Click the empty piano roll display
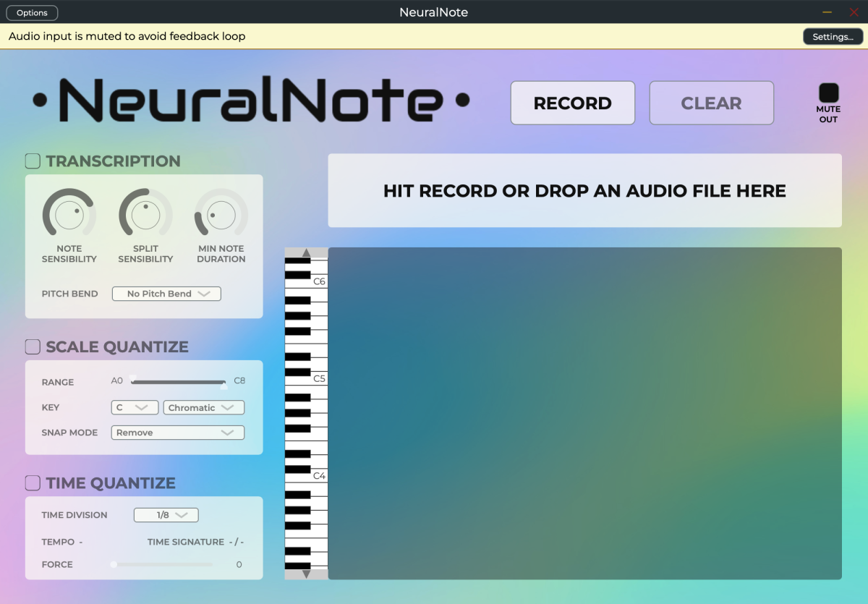868x604 pixels. [584, 413]
